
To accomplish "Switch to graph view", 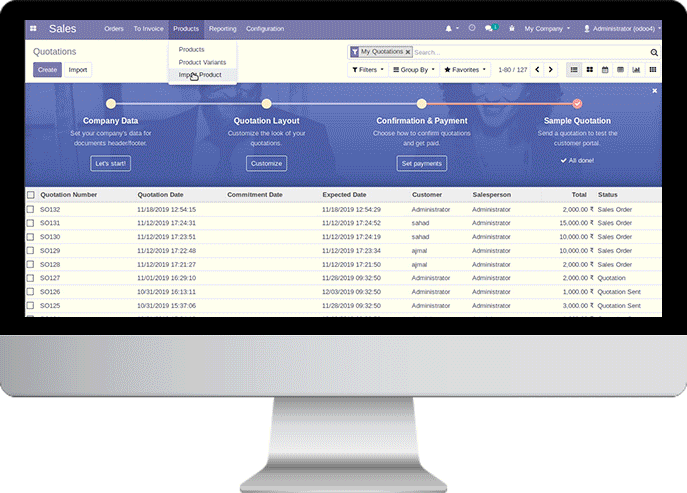I will click(636, 70).
